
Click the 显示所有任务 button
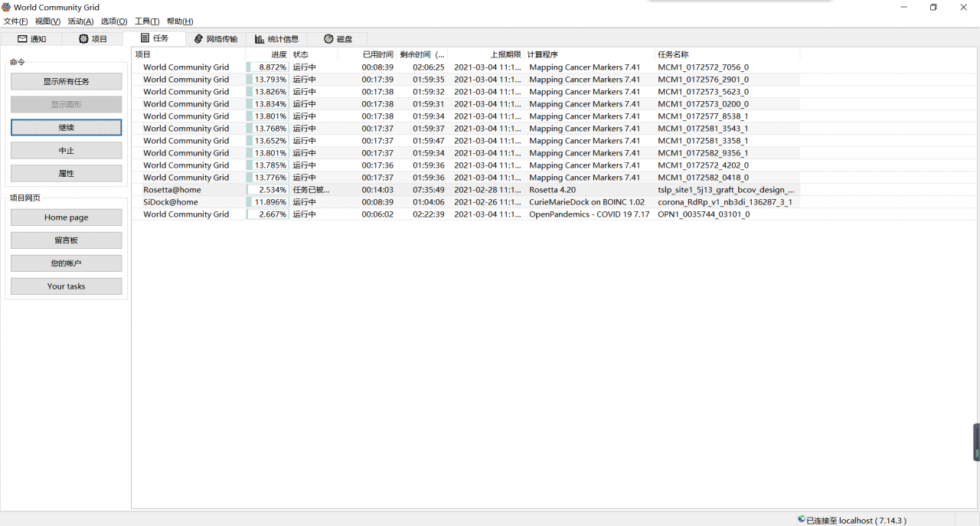coord(66,81)
